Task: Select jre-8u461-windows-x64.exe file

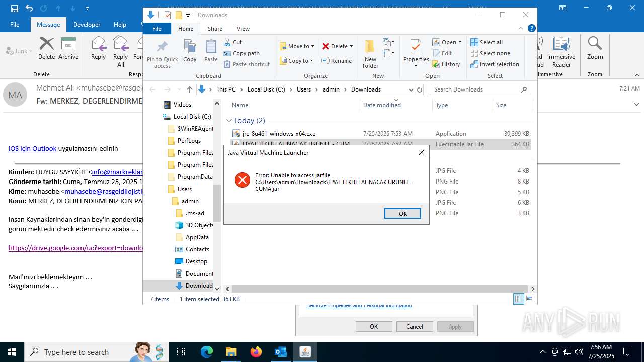Action: pyautogui.click(x=380, y=133)
